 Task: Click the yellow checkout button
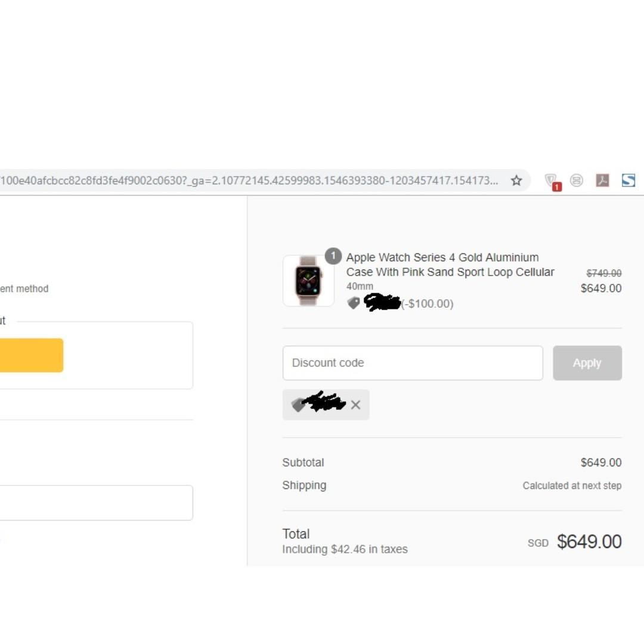tap(31, 355)
